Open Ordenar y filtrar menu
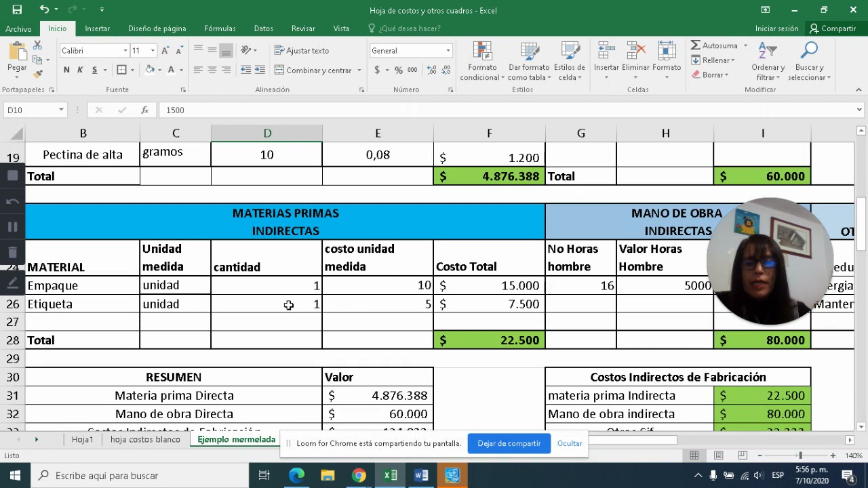This screenshot has height=488, width=868. click(x=768, y=61)
